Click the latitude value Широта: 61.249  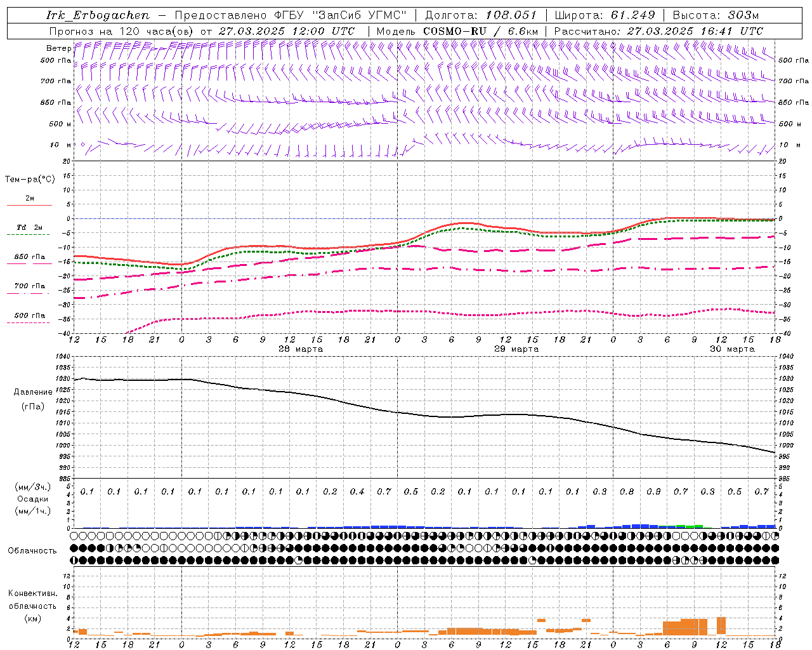605,15
